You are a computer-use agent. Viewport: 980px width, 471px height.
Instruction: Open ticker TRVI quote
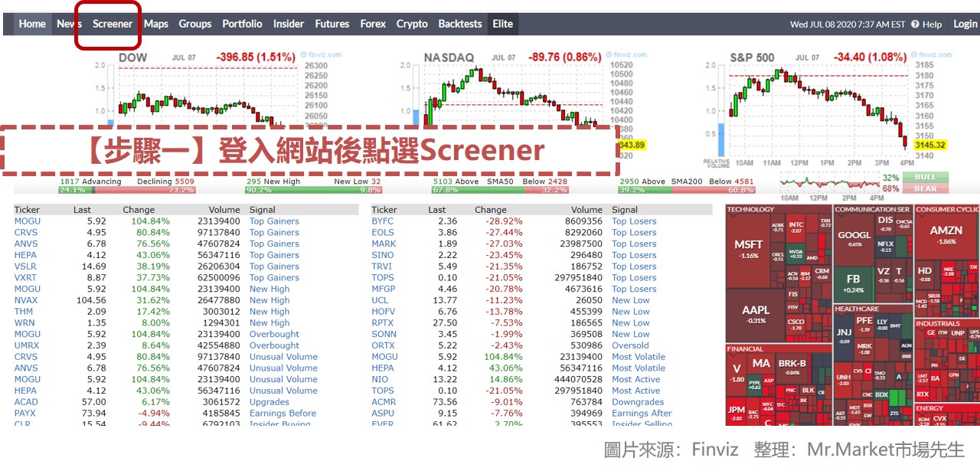pos(381,267)
